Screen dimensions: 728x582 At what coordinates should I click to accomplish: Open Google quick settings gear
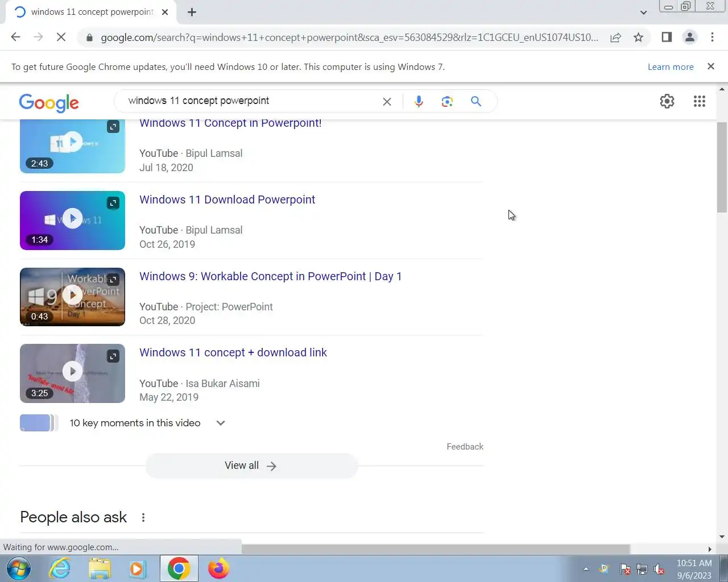tap(667, 101)
